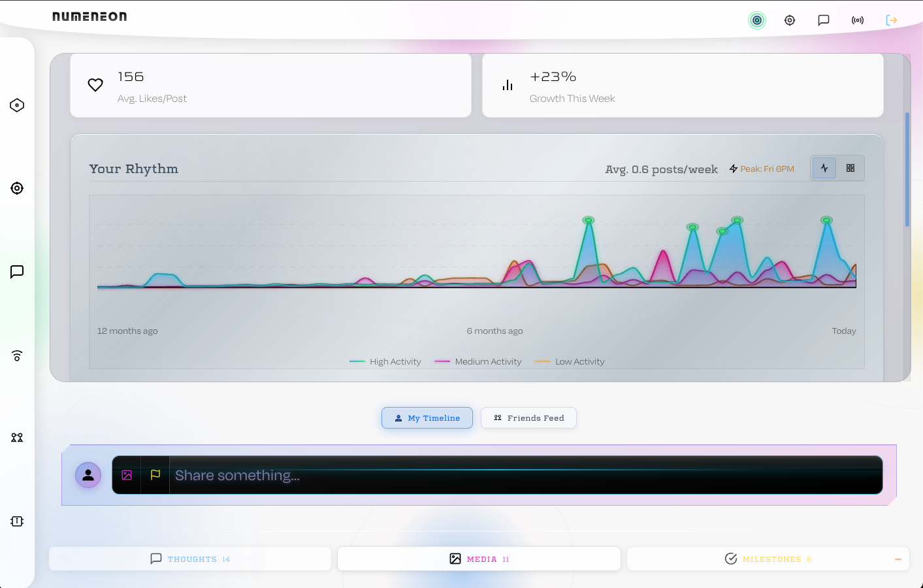This screenshot has height=588, width=923.
Task: Click the crosshair target icon in header
Action: point(790,20)
